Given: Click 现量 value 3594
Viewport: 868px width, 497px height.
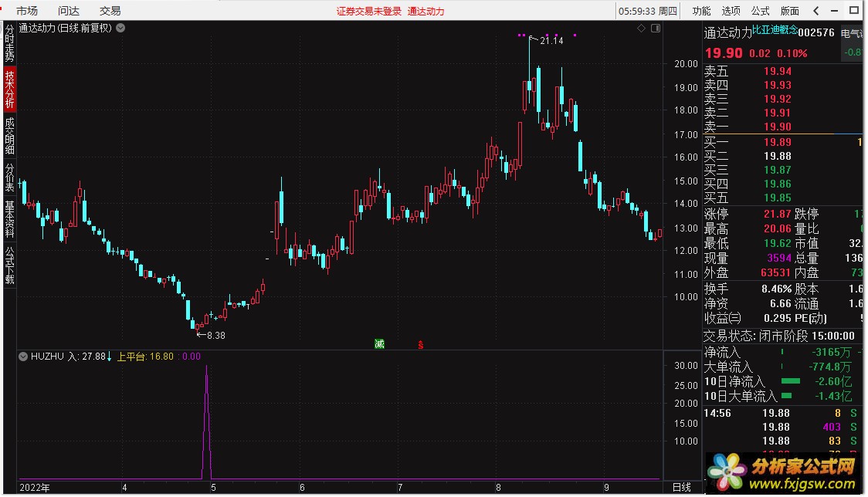Looking at the screenshot, I should (x=779, y=258).
